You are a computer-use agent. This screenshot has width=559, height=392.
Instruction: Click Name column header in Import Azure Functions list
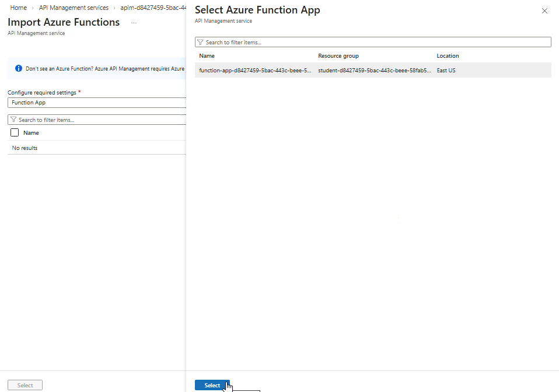31,133
